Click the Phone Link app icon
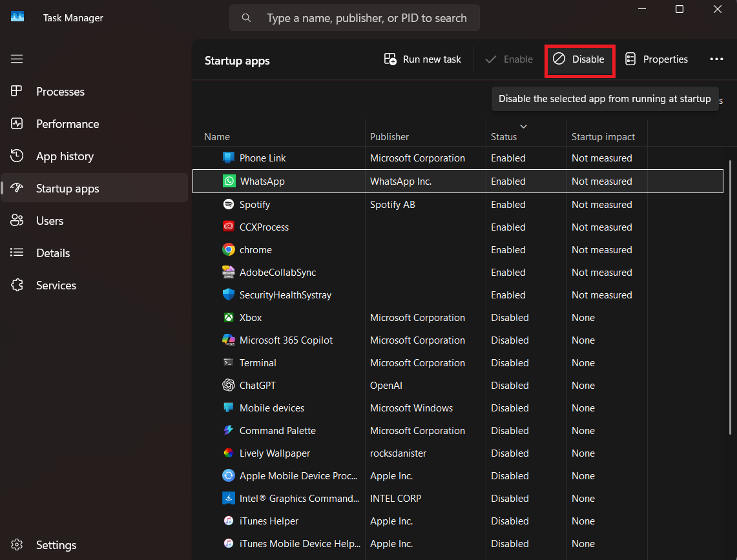Screen dimensions: 737x560 pos(229,158)
